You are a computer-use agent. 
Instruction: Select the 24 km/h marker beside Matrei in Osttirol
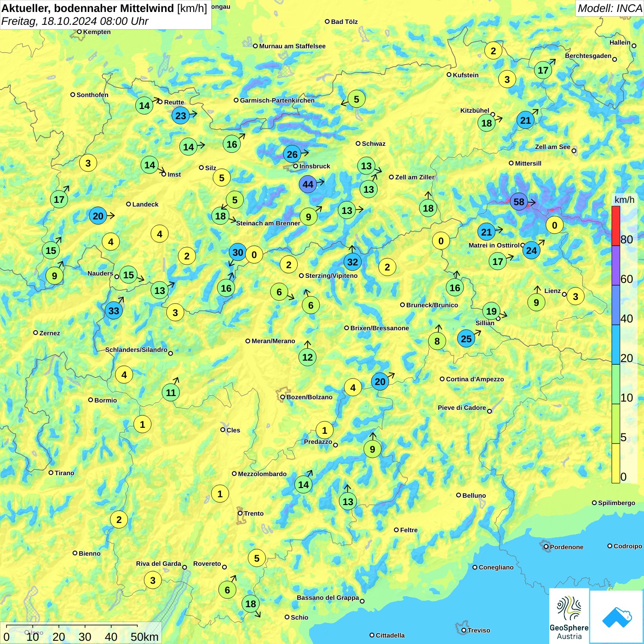(531, 250)
